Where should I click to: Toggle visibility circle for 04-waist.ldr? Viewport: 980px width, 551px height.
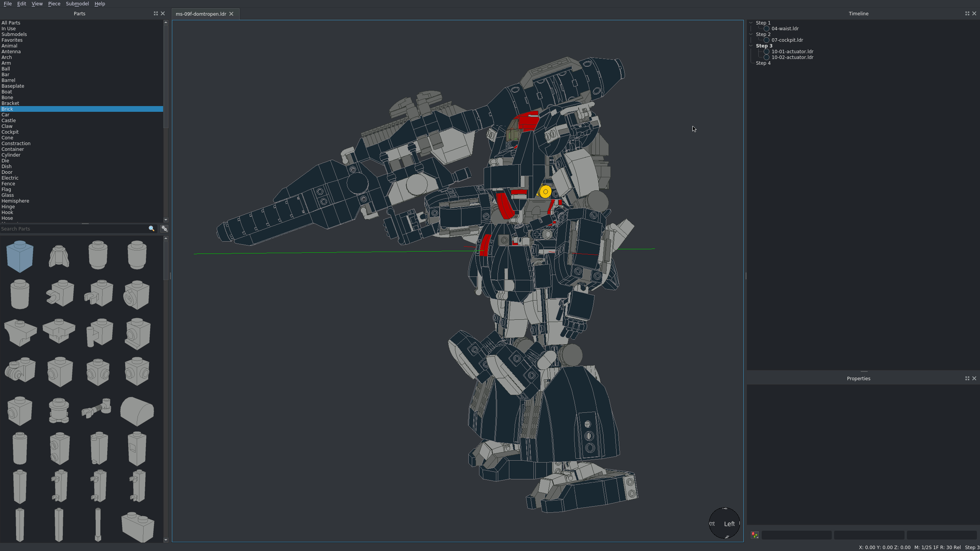766,28
